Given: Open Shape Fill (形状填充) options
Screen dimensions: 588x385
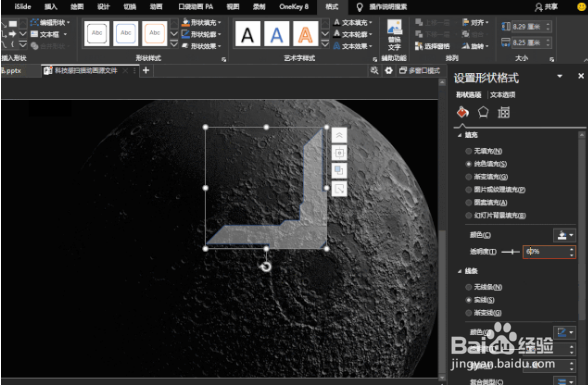Looking at the screenshot, I should (201, 22).
